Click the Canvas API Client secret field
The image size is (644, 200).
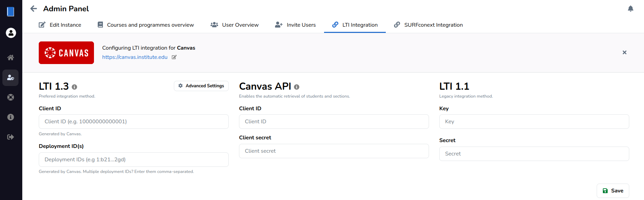pos(334,151)
